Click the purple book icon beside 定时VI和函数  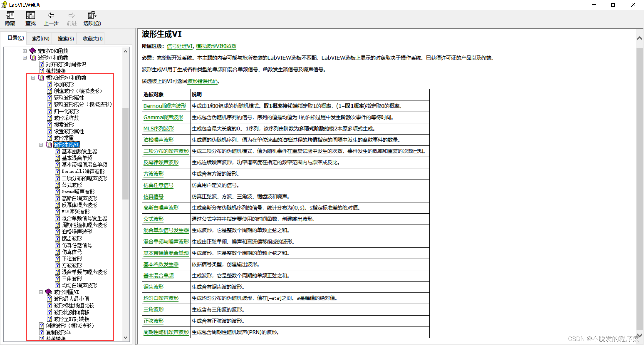(x=33, y=51)
